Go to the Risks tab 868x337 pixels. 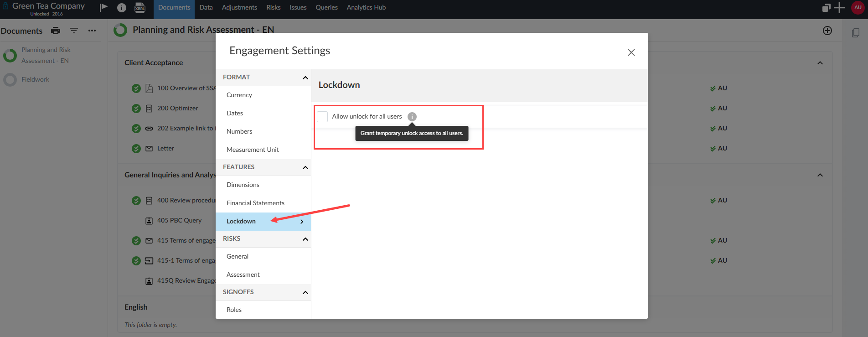click(274, 8)
